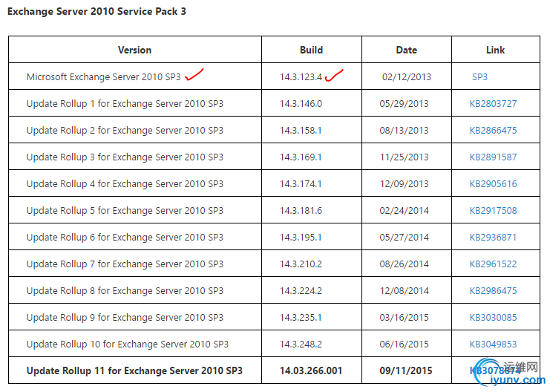Image resolution: width=550 pixels, height=392 pixels.
Task: Select 'Microsoft Exchange Server 2010 SP3' cell
Action: 103,77
